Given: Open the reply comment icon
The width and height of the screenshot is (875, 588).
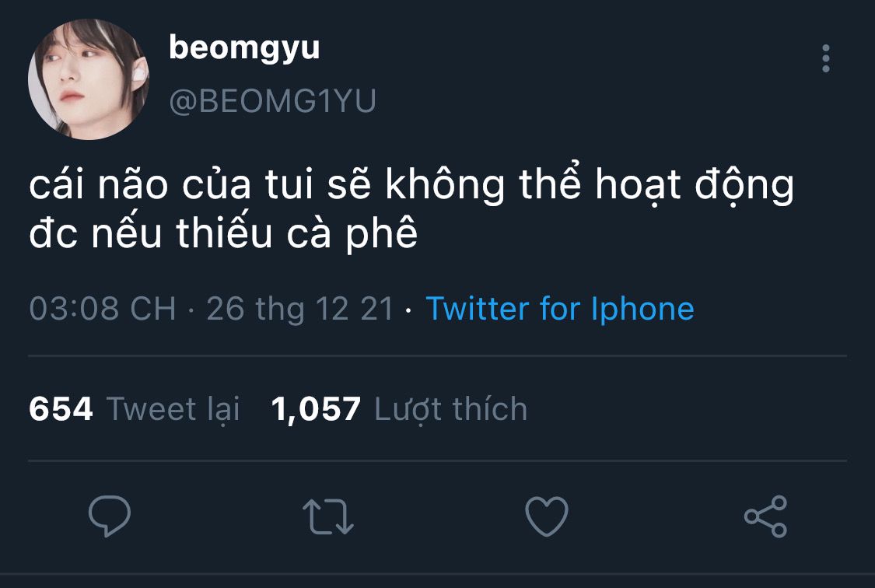Looking at the screenshot, I should [x=110, y=516].
